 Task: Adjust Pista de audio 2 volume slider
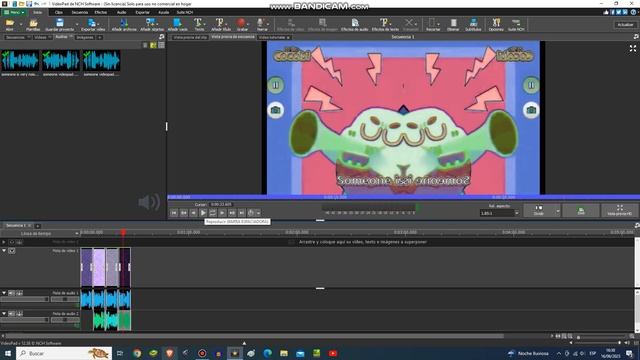click(x=24, y=320)
